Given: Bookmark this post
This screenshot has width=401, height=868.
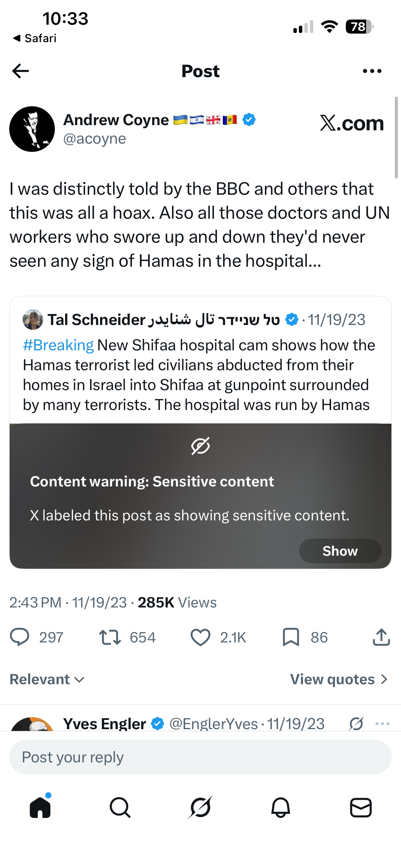Looking at the screenshot, I should point(291,637).
